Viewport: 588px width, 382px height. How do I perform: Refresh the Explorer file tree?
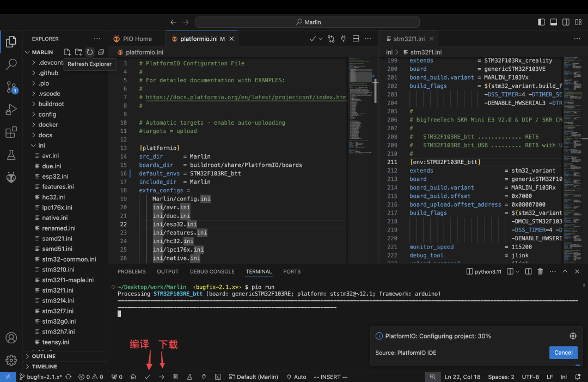(90, 52)
